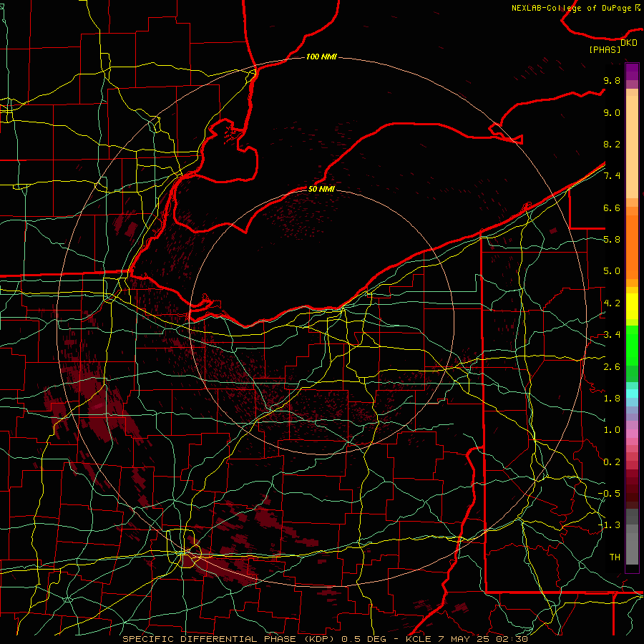
Task: Click the 3.4 scale value
Action: [612, 335]
